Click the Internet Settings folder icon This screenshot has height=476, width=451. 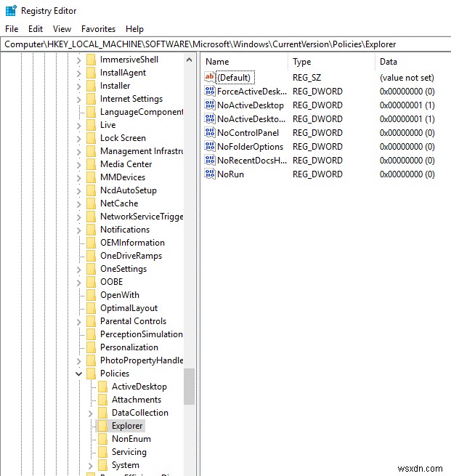[92, 99]
